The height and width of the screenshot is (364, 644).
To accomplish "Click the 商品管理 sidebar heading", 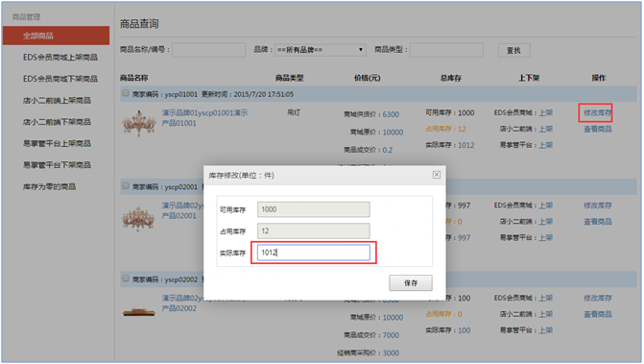I will (x=26, y=17).
